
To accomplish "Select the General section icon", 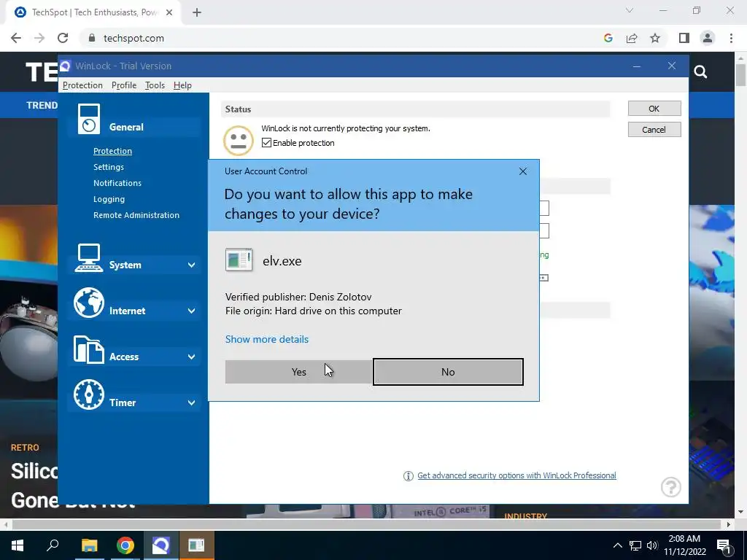I will coord(88,119).
